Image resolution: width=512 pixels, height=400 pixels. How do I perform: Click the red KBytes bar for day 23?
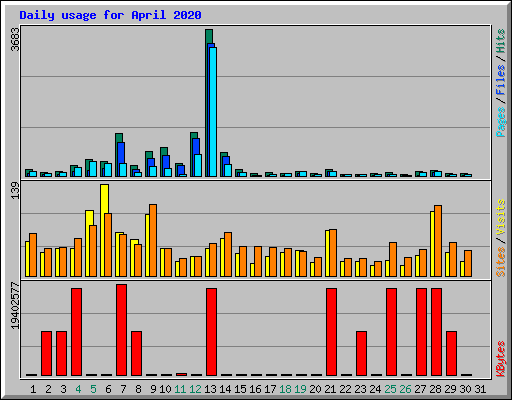[x=361, y=353]
